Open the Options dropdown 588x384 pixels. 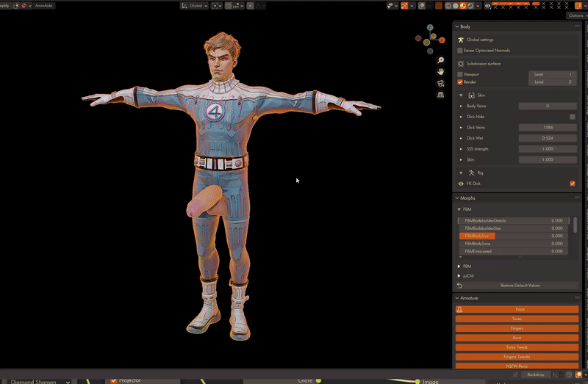tap(576, 15)
